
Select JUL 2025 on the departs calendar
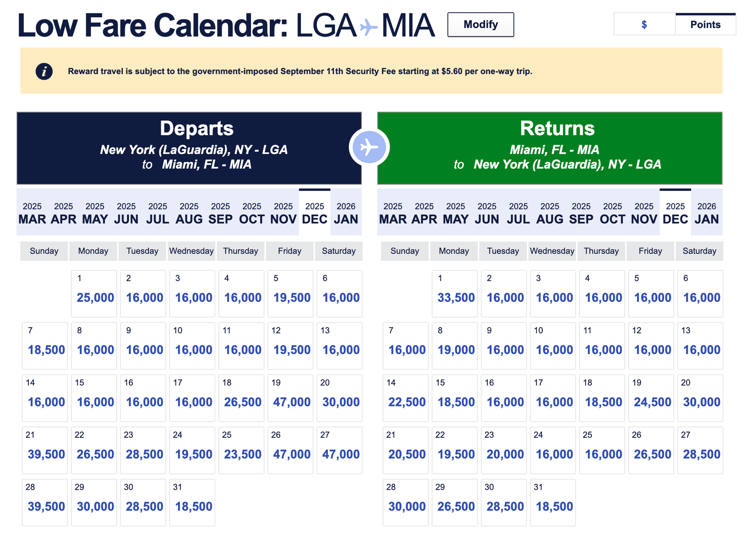(157, 213)
